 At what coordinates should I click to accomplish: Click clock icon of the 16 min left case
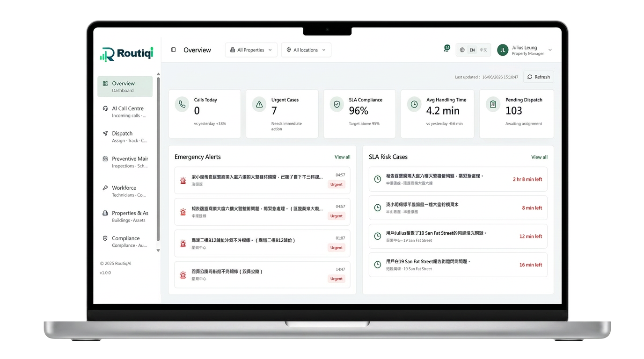378,265
